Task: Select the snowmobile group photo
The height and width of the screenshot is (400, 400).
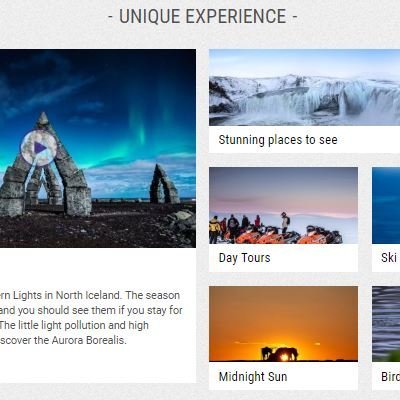Action: [x=284, y=205]
